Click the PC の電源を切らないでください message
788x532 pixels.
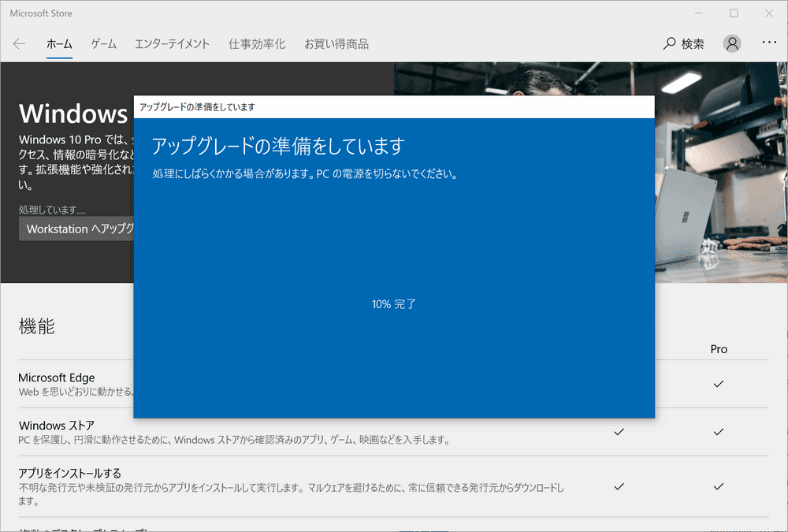point(387,174)
